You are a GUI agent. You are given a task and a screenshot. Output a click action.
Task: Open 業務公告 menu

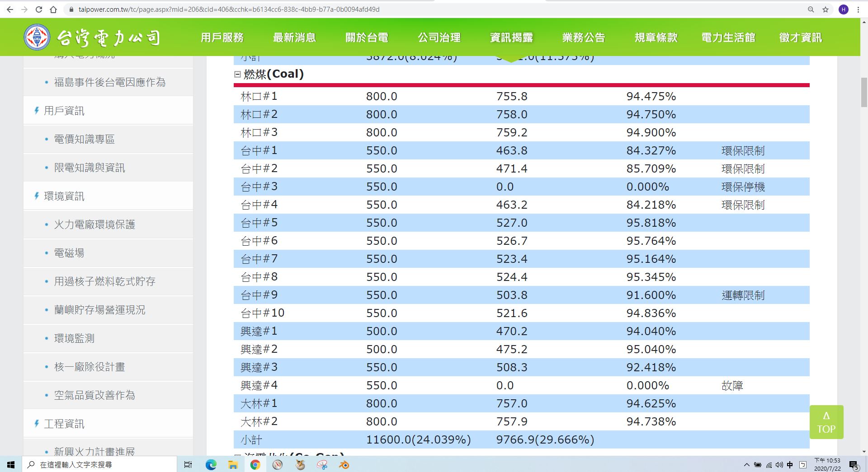[x=584, y=37]
